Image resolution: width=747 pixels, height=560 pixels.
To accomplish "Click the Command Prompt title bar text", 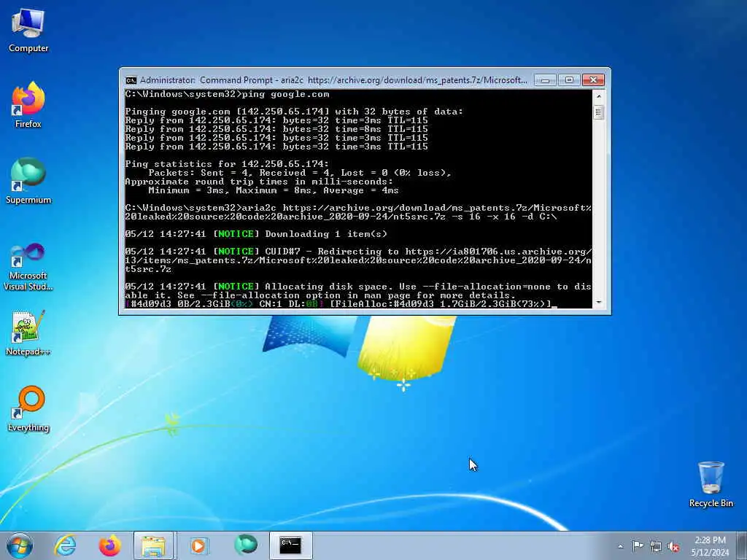I will tap(333, 80).
